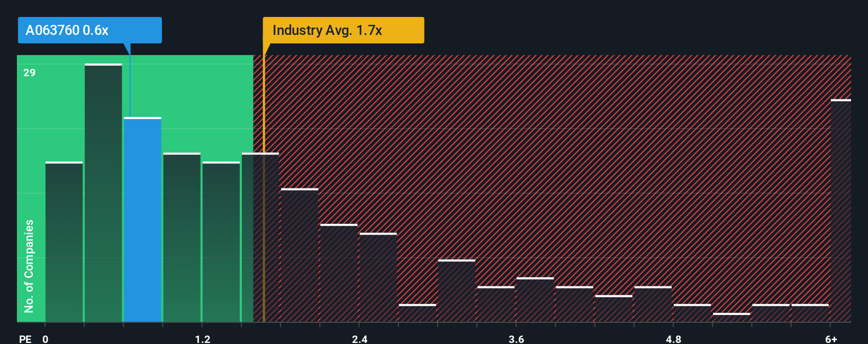
Task: Click the bar just left of the 1.2 tick
Action: [182, 237]
